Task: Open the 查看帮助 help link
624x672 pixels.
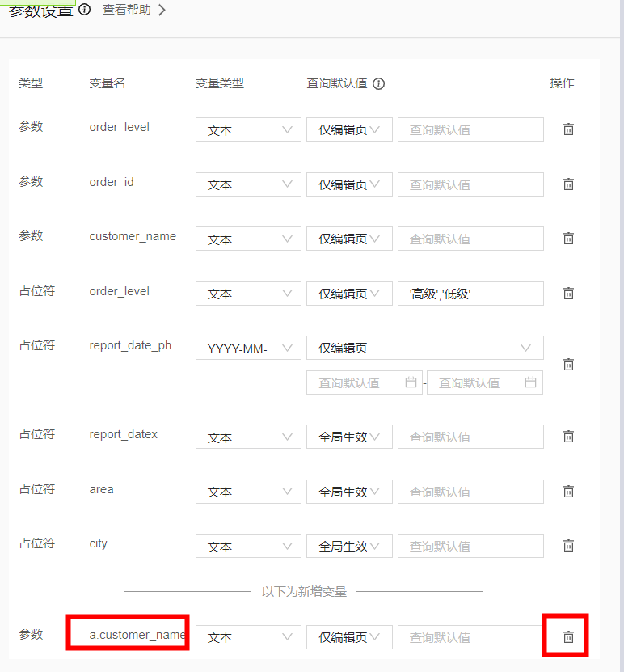Action: click(133, 11)
